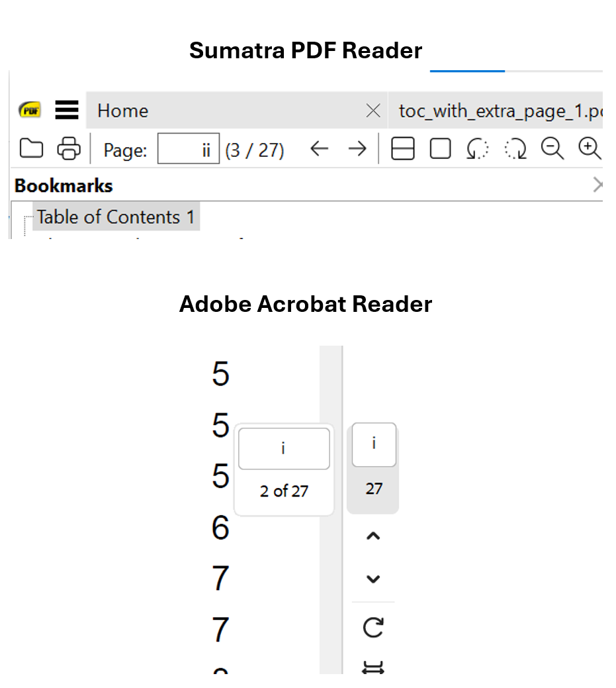The height and width of the screenshot is (688, 616).
Task: Click the Acrobat page down chevron
Action: (373, 579)
